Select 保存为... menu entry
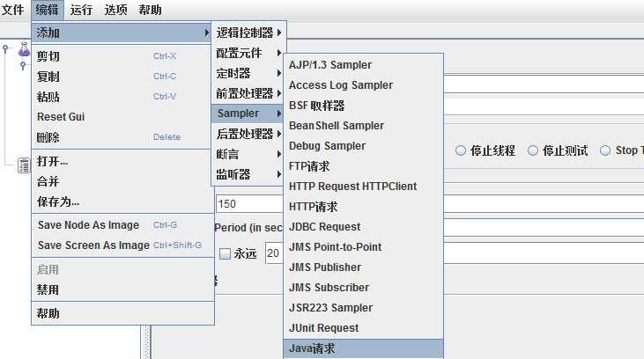Viewport: 644px width, 359px height. (x=123, y=201)
